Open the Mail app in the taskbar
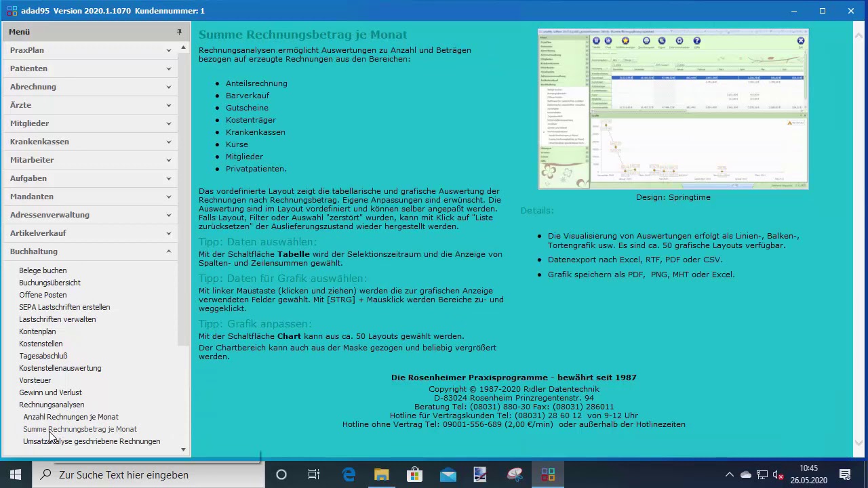The height and width of the screenshot is (488, 868). pyautogui.click(x=448, y=474)
